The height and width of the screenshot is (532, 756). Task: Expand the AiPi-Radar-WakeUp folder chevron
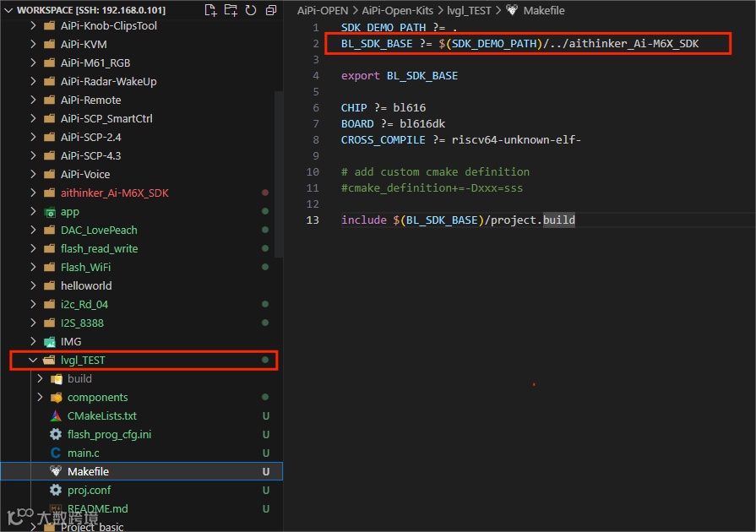pos(33,81)
